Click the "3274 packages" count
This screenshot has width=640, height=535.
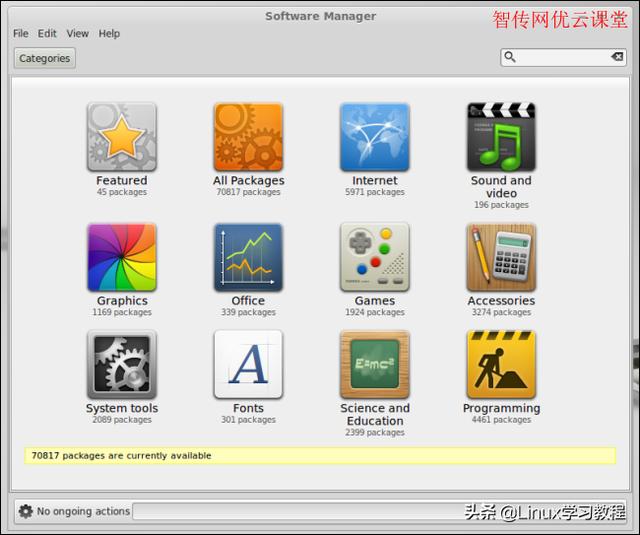501,312
